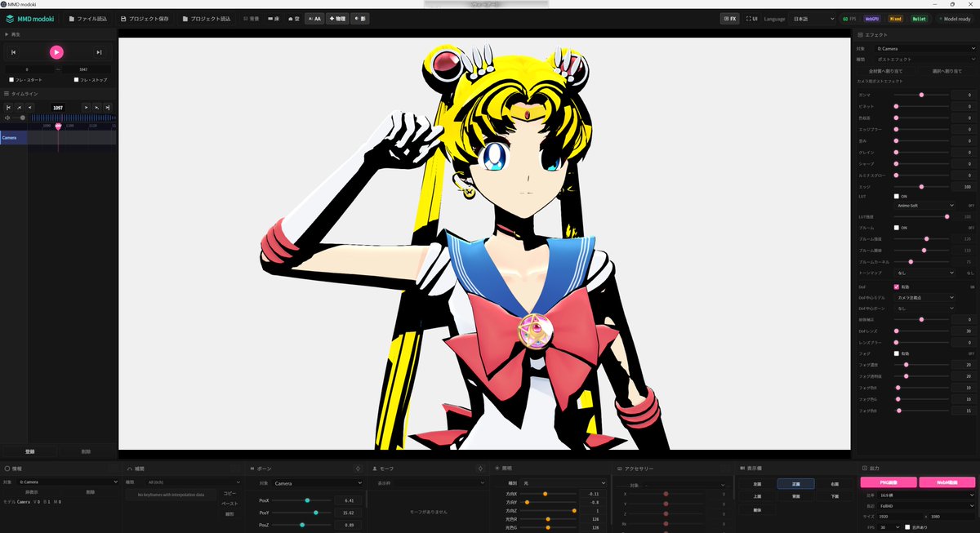Toggle the 影 shadow button
The height and width of the screenshot is (533, 980).
359,18
